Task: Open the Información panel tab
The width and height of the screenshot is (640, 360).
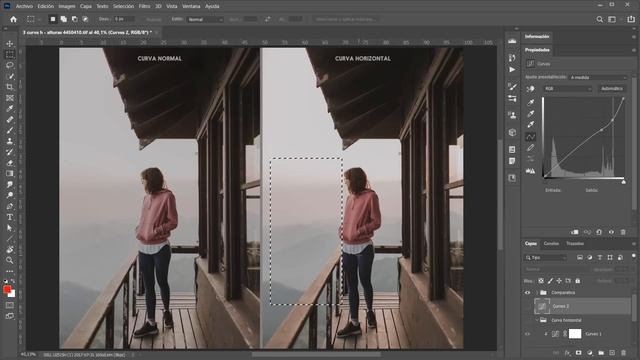Action: pos(537,36)
